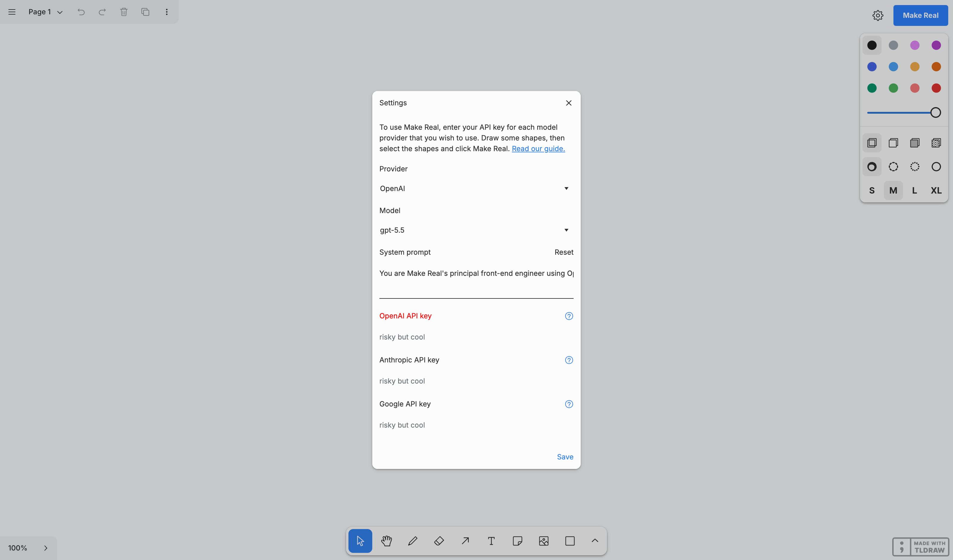Click the 100% zoom level
Viewport: 953px width, 560px height.
(18, 548)
